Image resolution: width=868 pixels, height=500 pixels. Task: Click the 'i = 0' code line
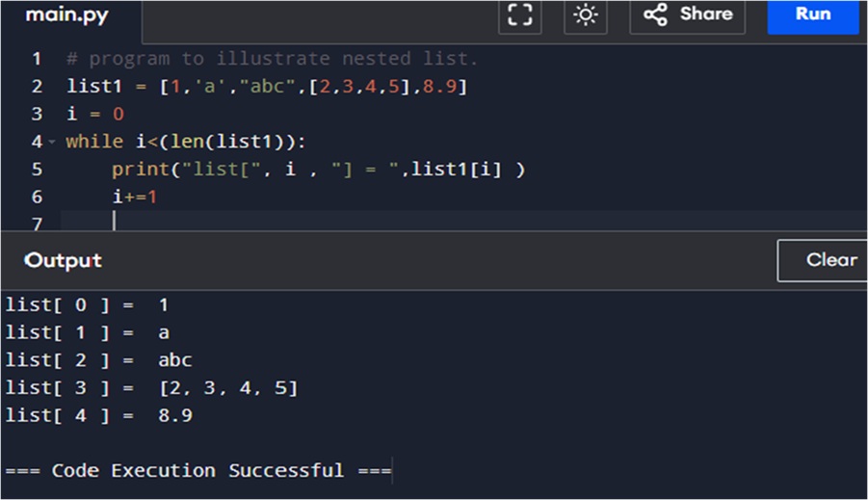[95, 115]
